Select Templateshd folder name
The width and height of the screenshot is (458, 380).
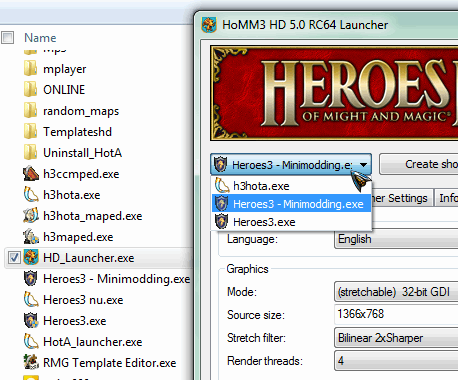(77, 132)
